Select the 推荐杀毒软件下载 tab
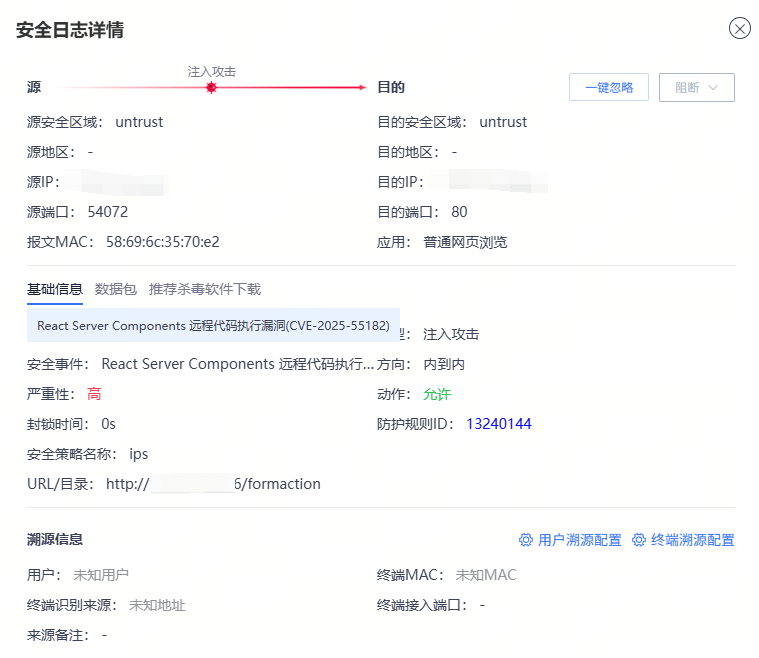Screen dimensions: 759x658 click(x=205, y=289)
